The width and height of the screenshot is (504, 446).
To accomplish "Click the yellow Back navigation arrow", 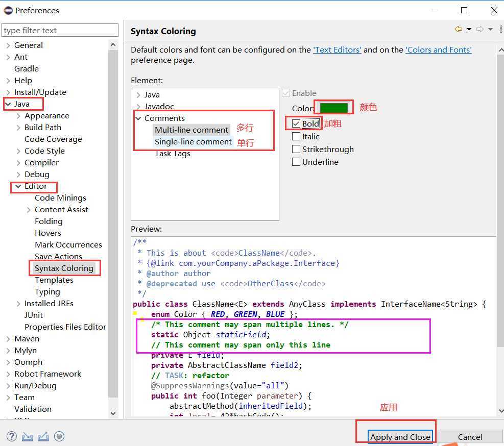I will pyautogui.click(x=459, y=29).
